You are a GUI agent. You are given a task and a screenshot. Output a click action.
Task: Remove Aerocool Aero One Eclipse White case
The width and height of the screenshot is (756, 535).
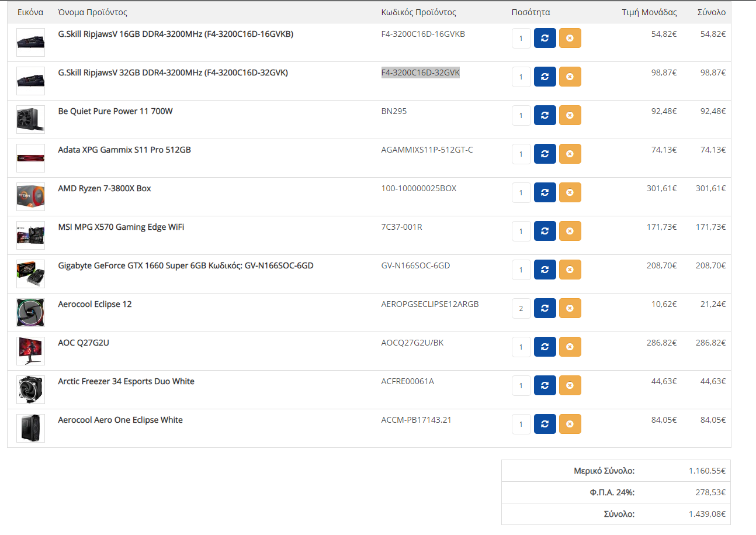coord(570,424)
